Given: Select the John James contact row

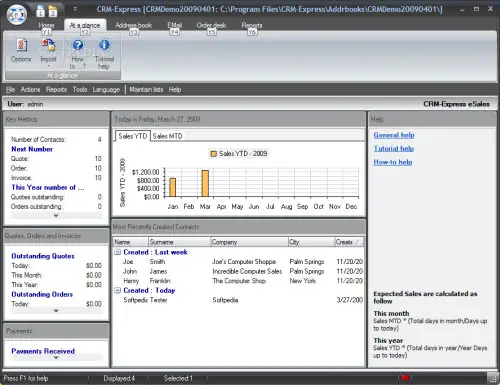Looking at the screenshot, I should tap(238, 271).
